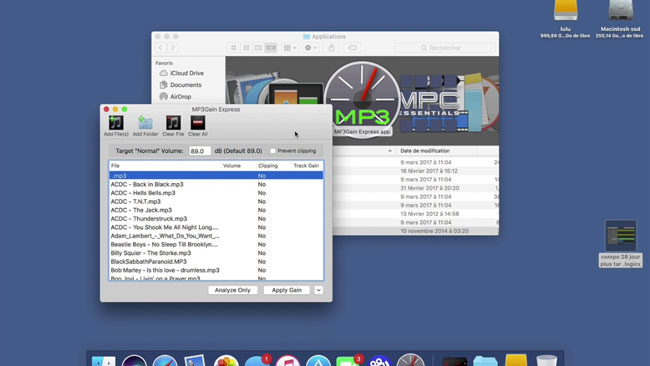
Task: Select the Finder row dated 13 février 2012
Action: pyautogui.click(x=415, y=214)
